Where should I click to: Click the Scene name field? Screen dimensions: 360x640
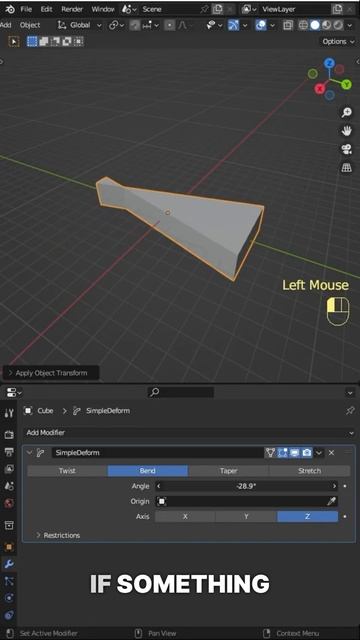(169, 9)
